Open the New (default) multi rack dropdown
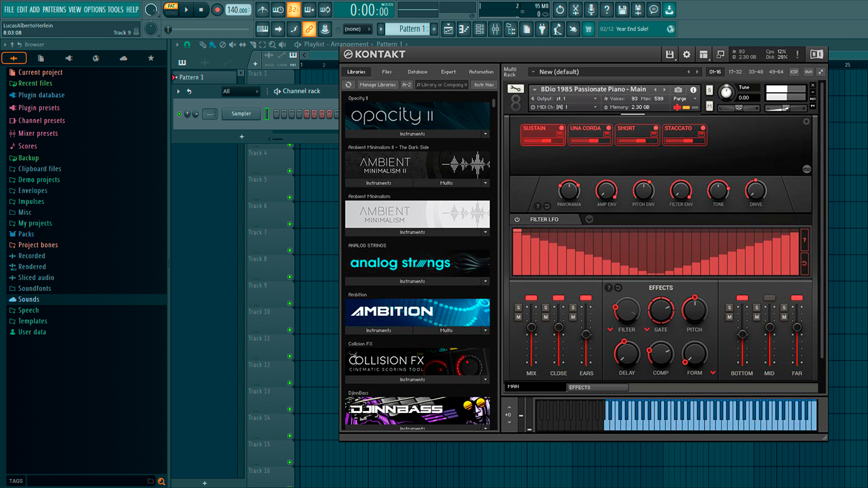The image size is (868, 488). click(616, 72)
